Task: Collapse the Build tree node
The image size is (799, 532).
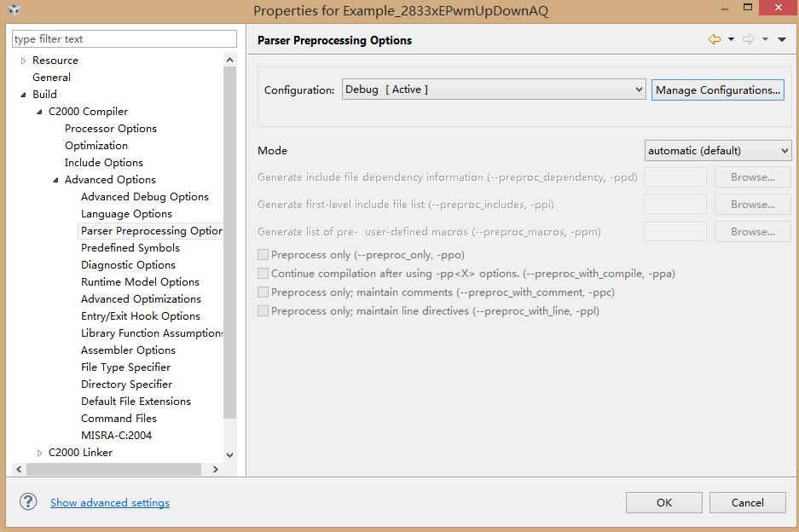Action: click(23, 95)
